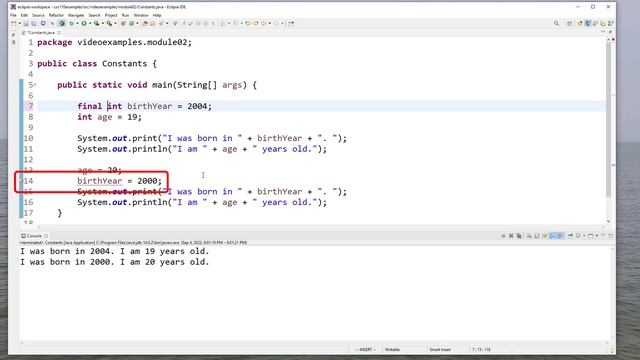The image size is (640, 360).
Task: Click 'package' keyword on line 1
Action: (x=55, y=42)
